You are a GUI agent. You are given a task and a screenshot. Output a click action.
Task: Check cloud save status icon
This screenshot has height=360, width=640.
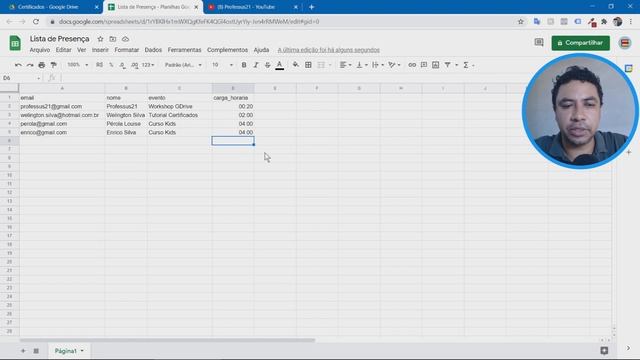(x=125, y=39)
